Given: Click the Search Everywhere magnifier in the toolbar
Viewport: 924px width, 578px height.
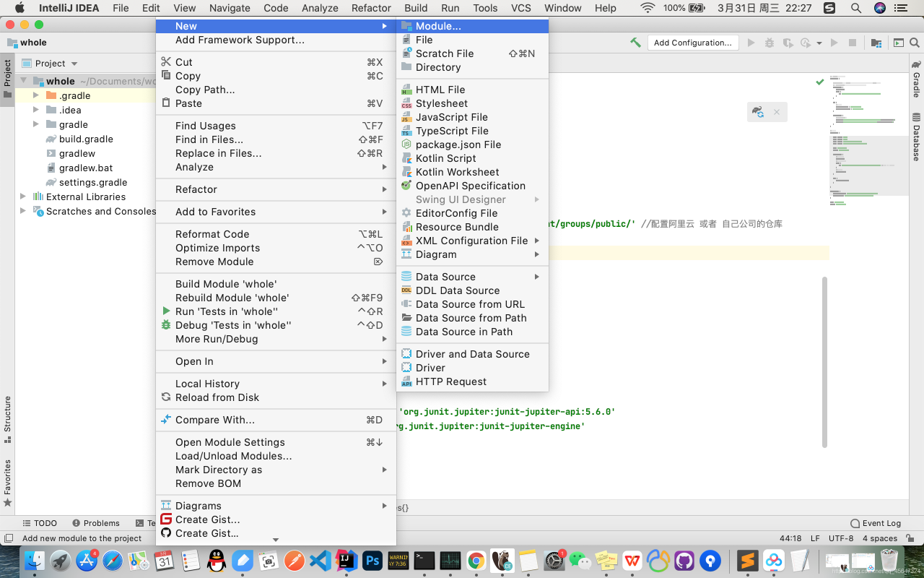Looking at the screenshot, I should tap(913, 43).
